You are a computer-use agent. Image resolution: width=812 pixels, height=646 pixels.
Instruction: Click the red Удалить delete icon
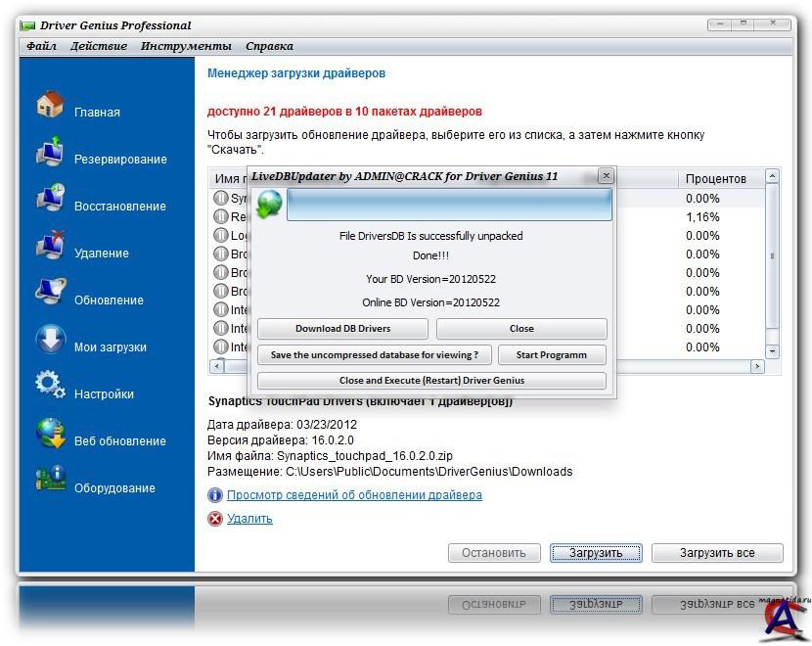(215, 519)
